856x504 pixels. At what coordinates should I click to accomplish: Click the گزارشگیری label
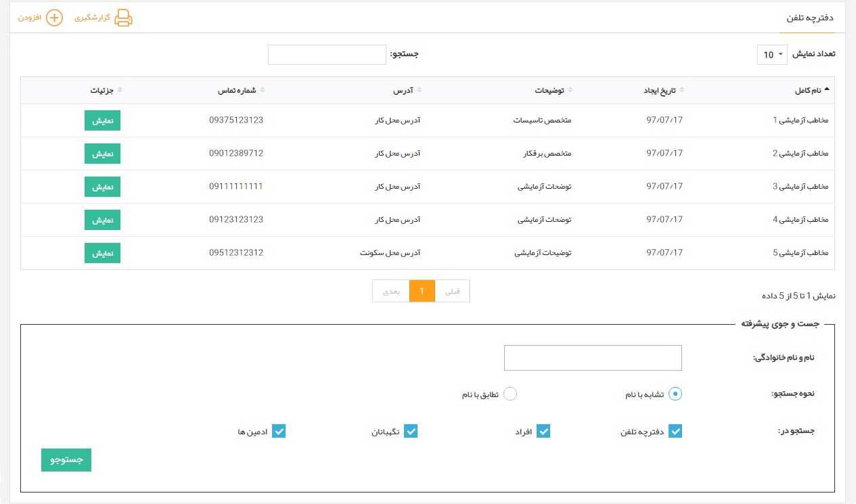[91, 18]
